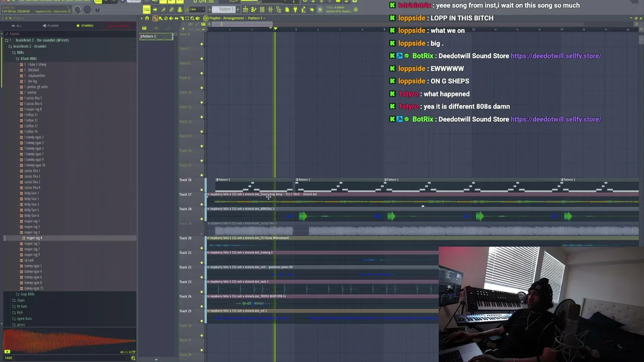Click Pattern 1 breadcrumb in playlist title
This screenshot has height=362, width=644.
tap(255, 18)
